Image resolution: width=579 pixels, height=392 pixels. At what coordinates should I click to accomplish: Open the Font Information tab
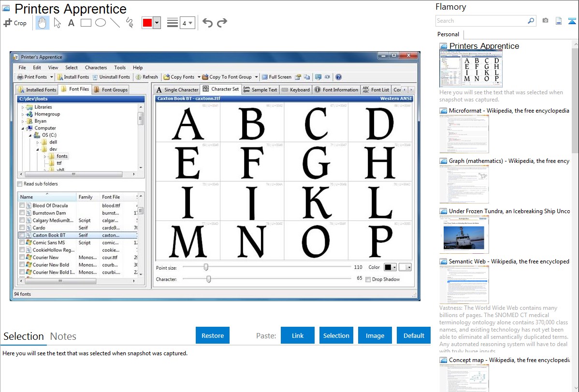(336, 89)
